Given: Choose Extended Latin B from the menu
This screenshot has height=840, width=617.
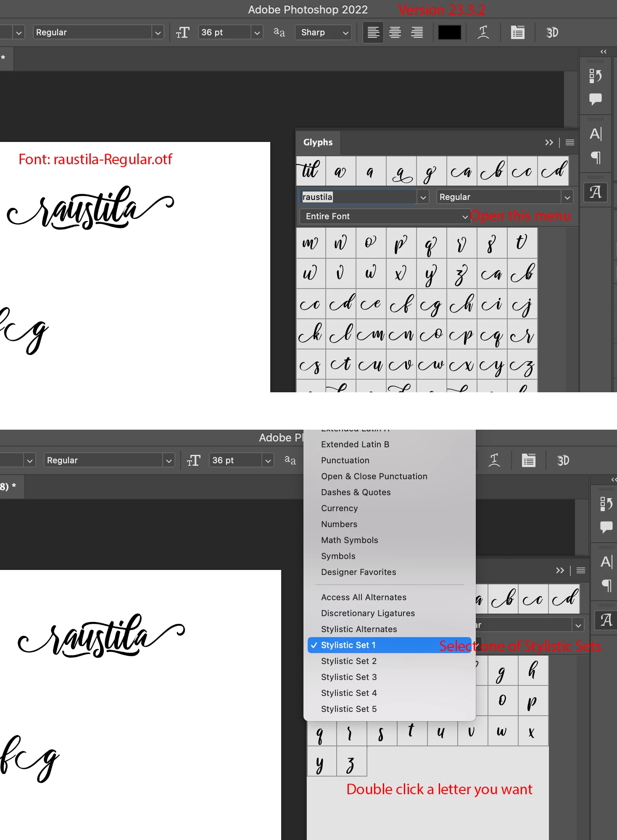Looking at the screenshot, I should [x=390, y=444].
